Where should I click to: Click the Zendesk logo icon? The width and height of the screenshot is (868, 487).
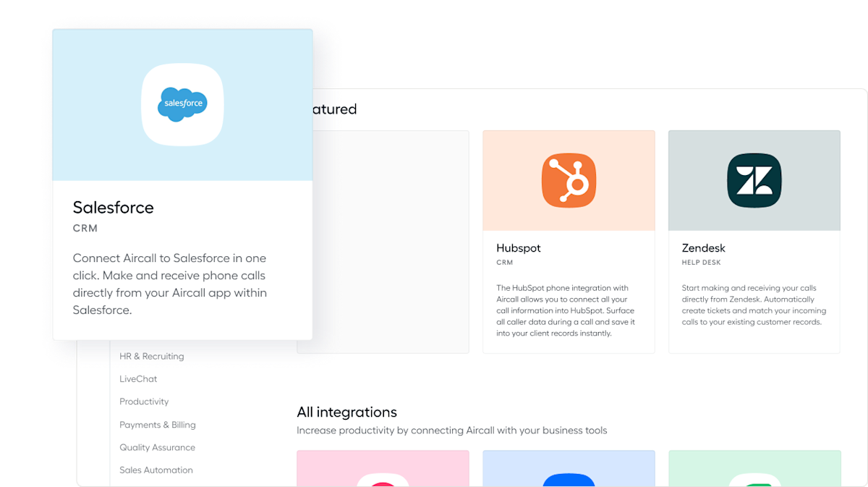pos(754,180)
